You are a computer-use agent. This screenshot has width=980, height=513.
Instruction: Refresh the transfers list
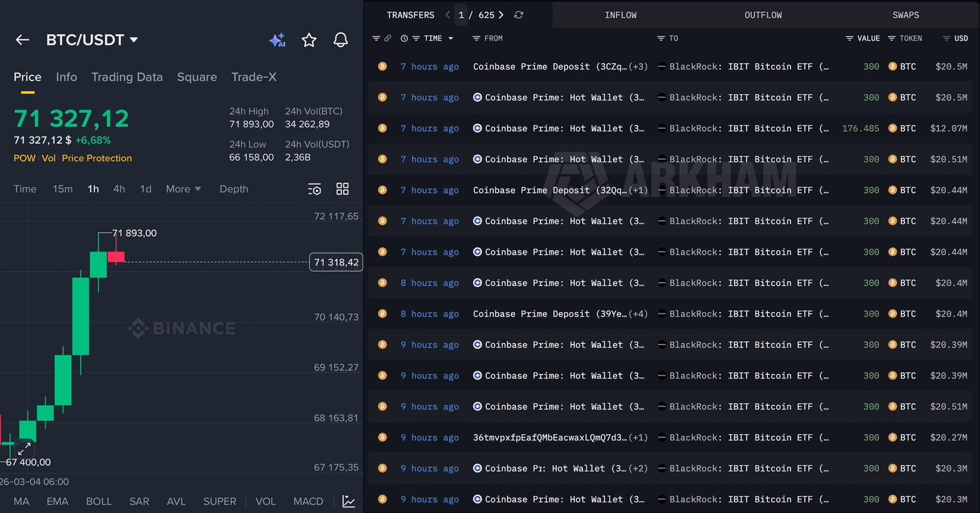(519, 15)
